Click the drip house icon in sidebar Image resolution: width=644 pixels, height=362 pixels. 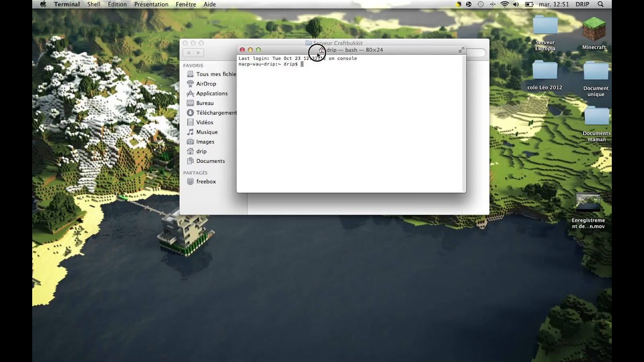click(x=190, y=151)
